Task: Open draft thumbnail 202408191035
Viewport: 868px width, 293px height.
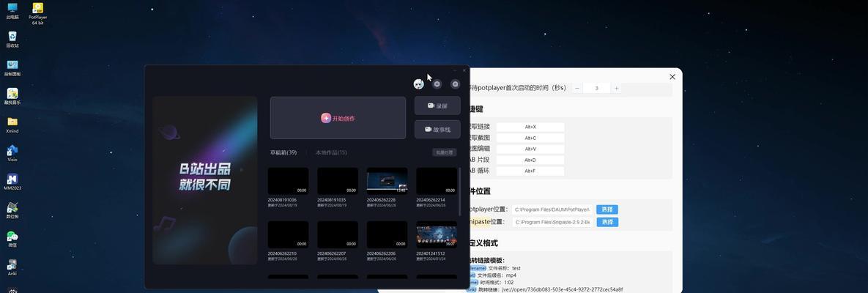Action: (x=337, y=181)
